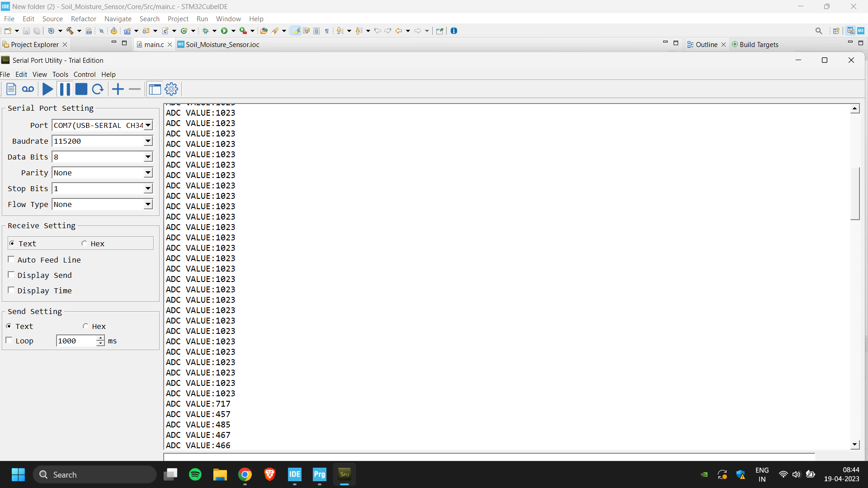Click the blue Play start icon

tap(47, 89)
